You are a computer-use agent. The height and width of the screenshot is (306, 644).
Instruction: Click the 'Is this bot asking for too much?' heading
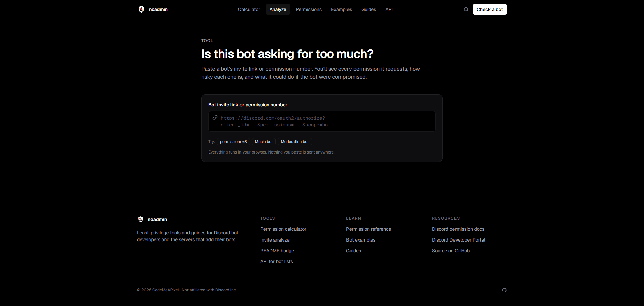[x=287, y=54]
